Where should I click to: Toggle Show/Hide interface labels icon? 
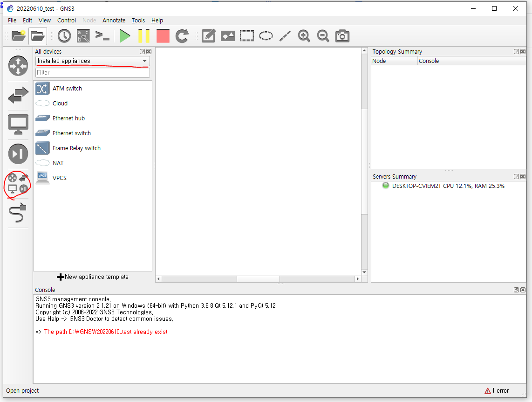click(x=83, y=35)
